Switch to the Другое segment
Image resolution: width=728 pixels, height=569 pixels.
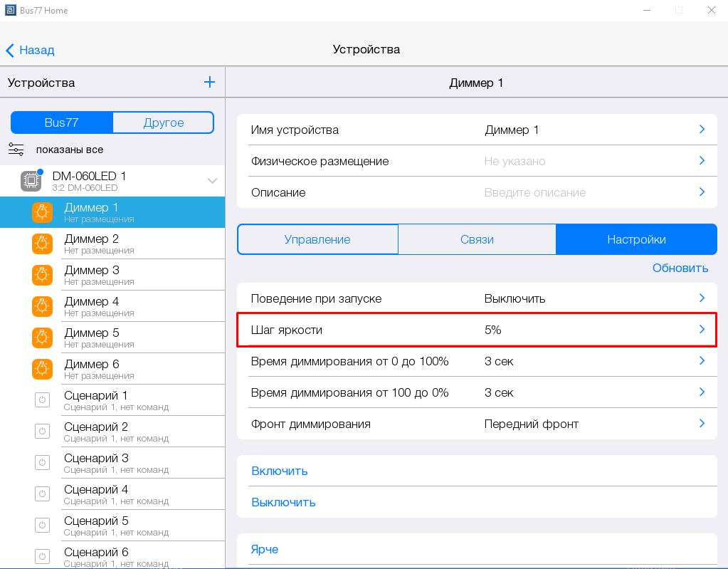164,122
